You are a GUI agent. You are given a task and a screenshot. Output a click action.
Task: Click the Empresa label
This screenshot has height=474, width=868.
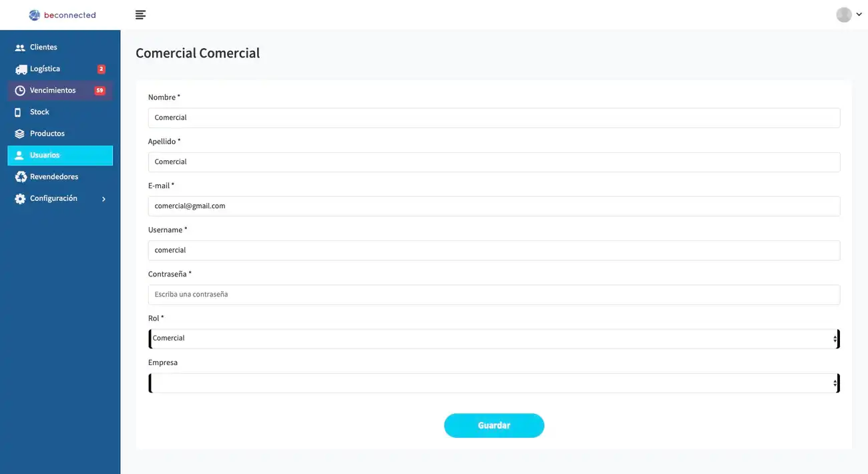[x=163, y=363]
